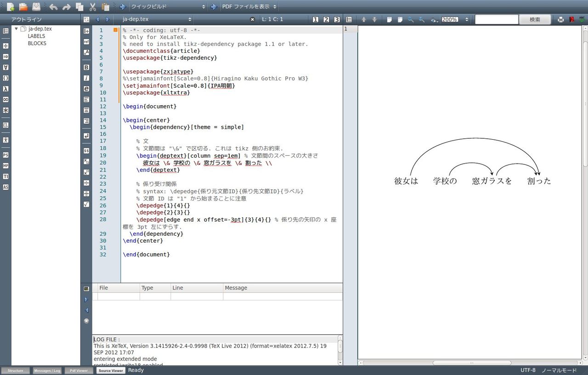
Task: Toggle the Structure panel button
Action: click(x=15, y=370)
